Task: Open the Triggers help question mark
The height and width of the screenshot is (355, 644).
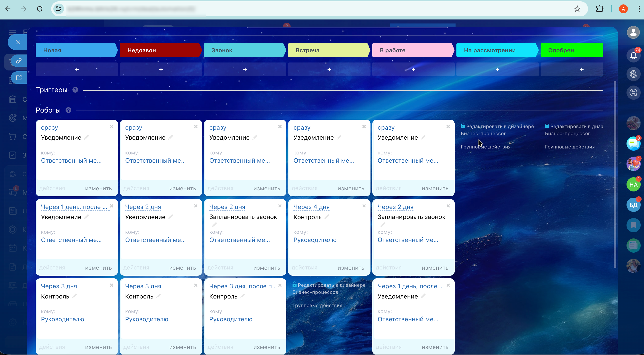Action: click(x=75, y=90)
